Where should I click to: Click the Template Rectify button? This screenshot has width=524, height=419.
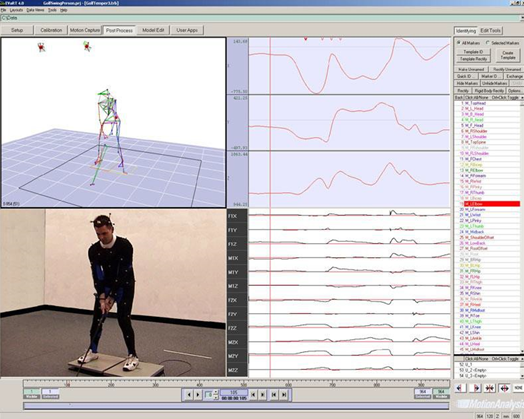coord(474,59)
